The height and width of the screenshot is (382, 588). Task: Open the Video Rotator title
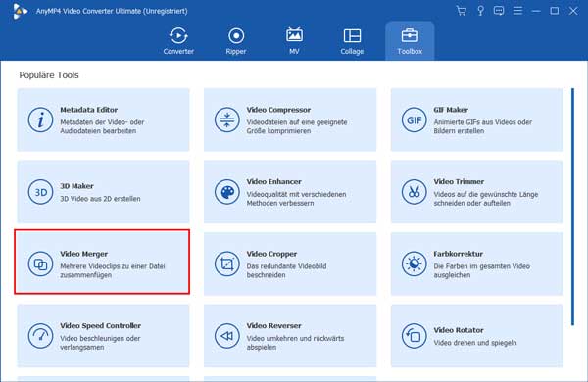(x=459, y=330)
